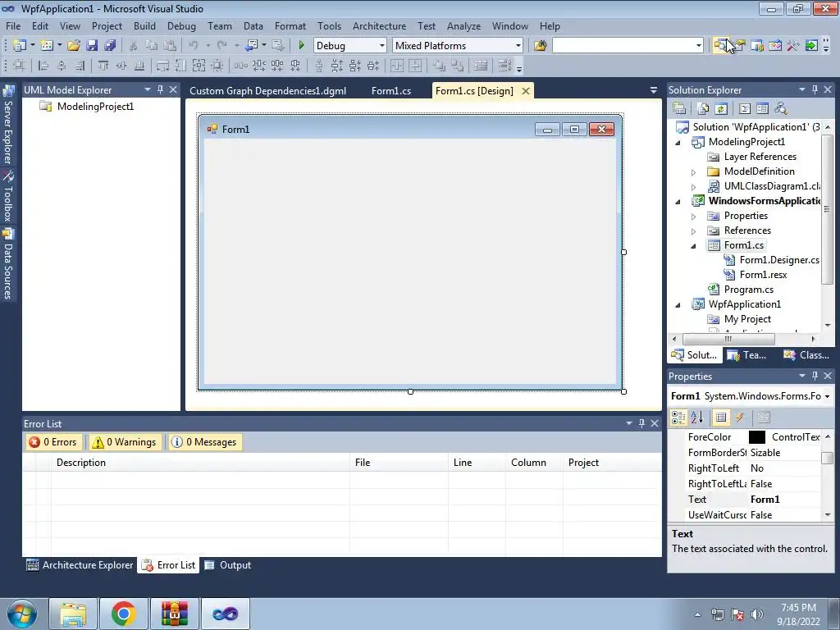Toggle auto-hide pin on Error List panel
The image size is (840, 630).
click(641, 423)
